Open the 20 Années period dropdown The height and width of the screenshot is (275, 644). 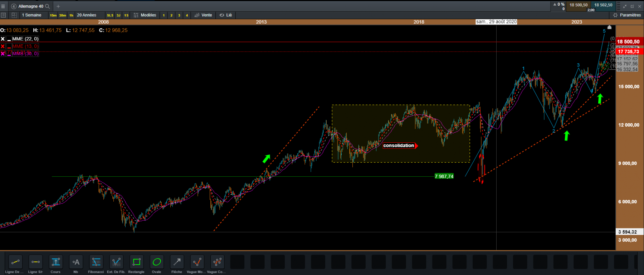pyautogui.click(x=87, y=15)
